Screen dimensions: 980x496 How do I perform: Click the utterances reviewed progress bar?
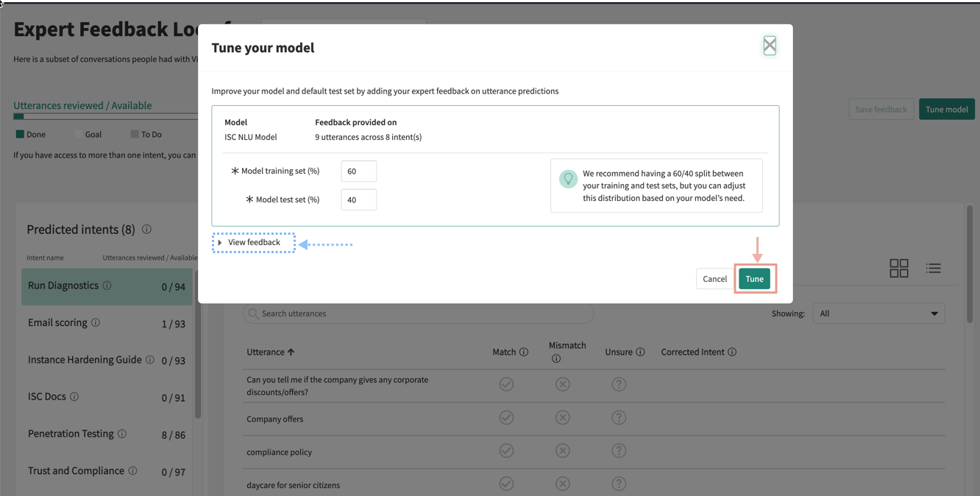106,116
